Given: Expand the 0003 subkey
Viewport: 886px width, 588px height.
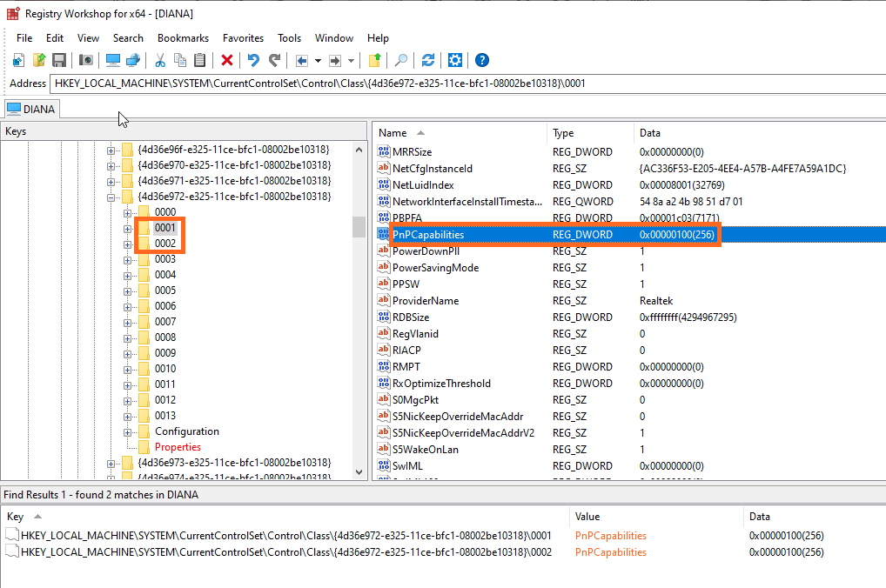Looking at the screenshot, I should pos(127,260).
